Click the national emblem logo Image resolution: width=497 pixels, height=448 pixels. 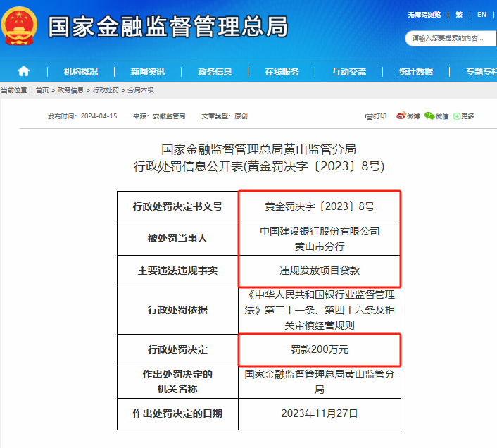click(x=20, y=27)
